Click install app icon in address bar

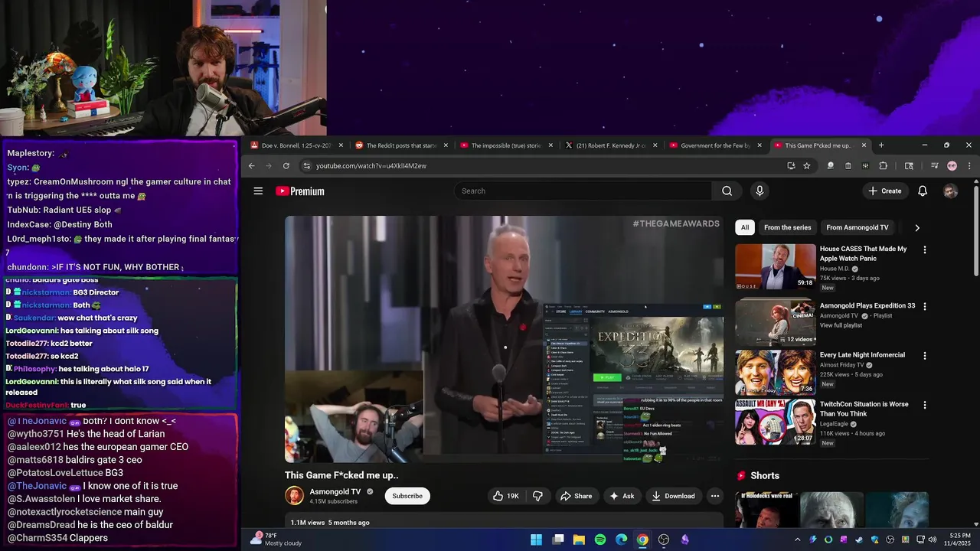[791, 166]
